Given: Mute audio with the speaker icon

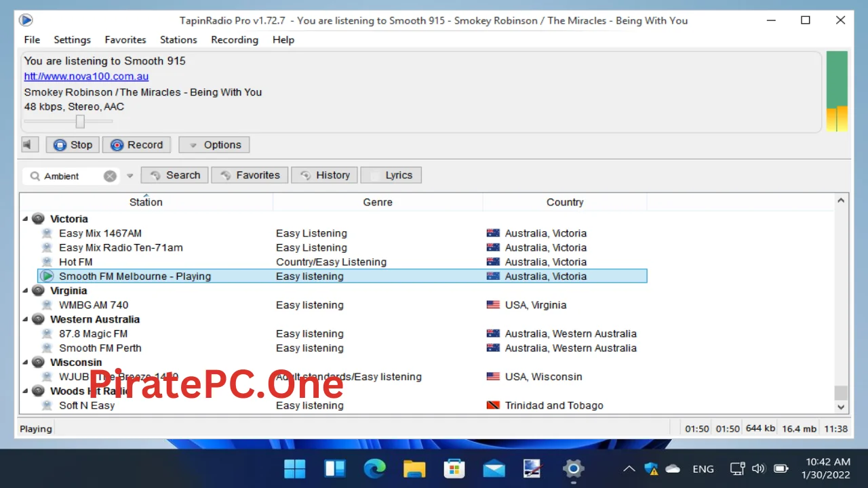Looking at the screenshot, I should (29, 144).
